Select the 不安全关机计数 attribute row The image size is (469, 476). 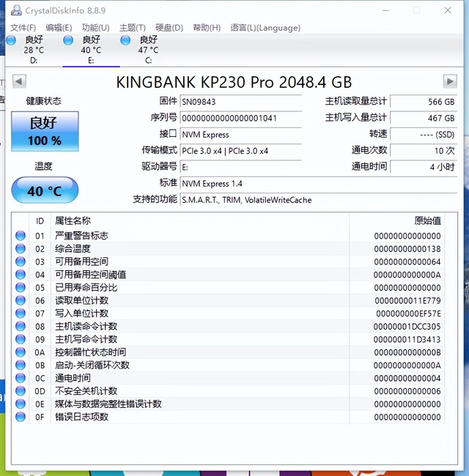(228, 391)
